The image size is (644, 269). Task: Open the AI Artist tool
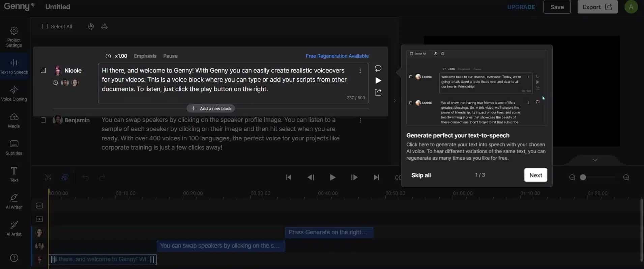click(x=14, y=228)
